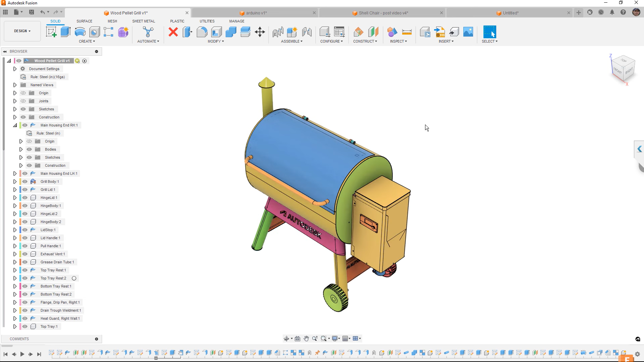Click the Extrude tool icon

[65, 32]
